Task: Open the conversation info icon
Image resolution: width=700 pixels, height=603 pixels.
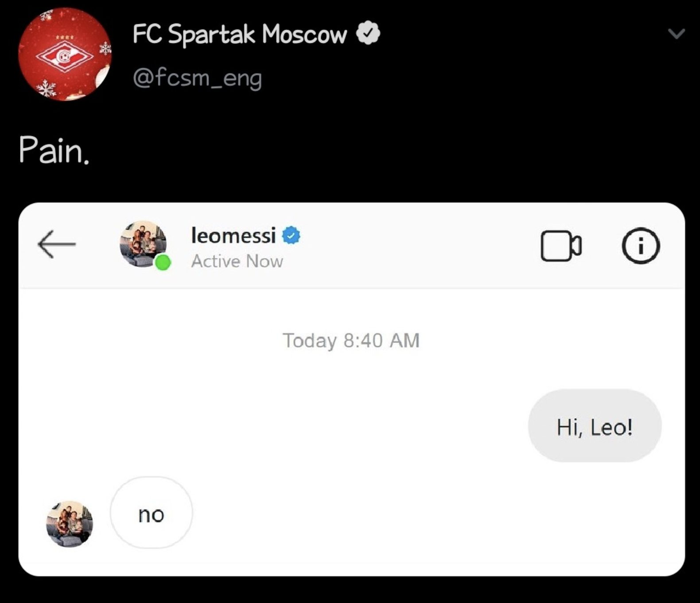Action: [x=641, y=246]
